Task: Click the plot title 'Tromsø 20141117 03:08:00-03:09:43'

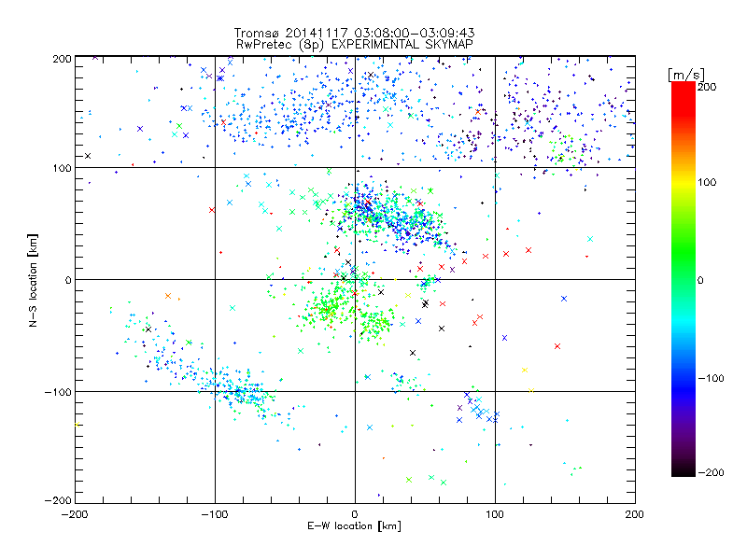Action: 354,33
